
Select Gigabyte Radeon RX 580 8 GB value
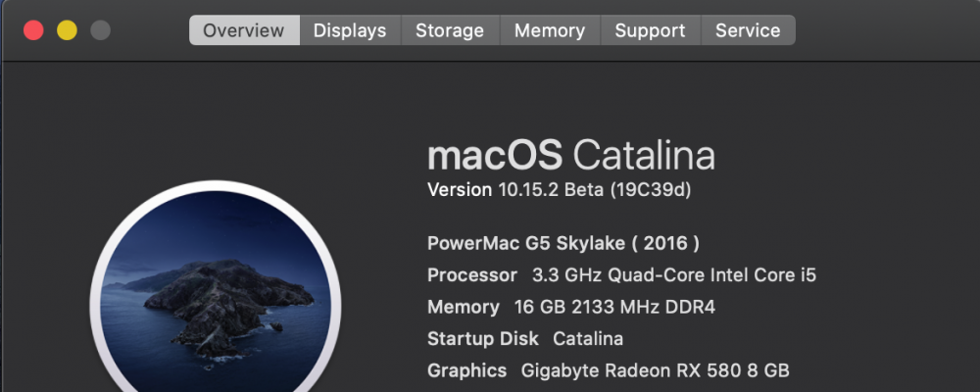click(x=656, y=370)
